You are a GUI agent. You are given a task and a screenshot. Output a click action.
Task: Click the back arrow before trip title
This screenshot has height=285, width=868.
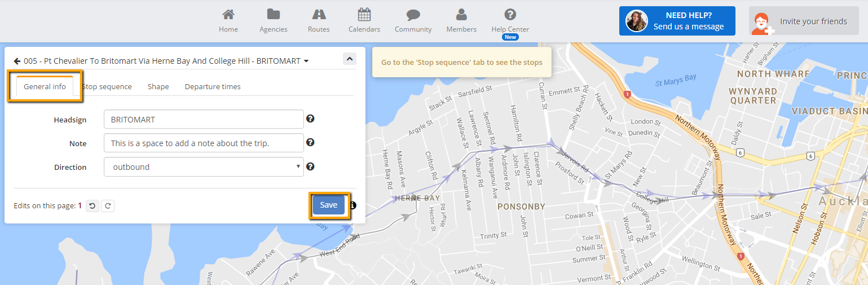click(17, 61)
